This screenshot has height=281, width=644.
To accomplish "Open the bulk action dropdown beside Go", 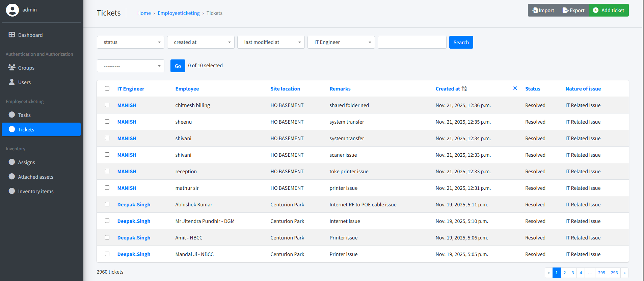I will pyautogui.click(x=130, y=66).
